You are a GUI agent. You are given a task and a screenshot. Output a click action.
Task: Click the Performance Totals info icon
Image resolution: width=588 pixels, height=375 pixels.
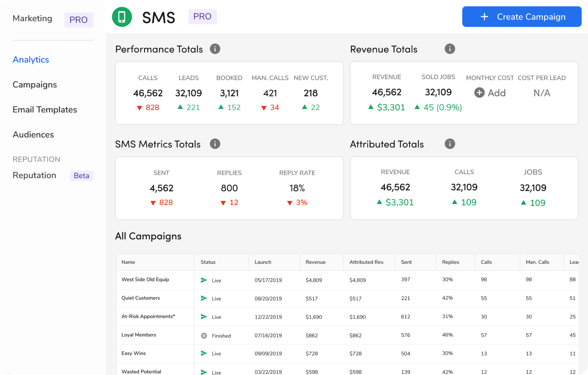(215, 49)
